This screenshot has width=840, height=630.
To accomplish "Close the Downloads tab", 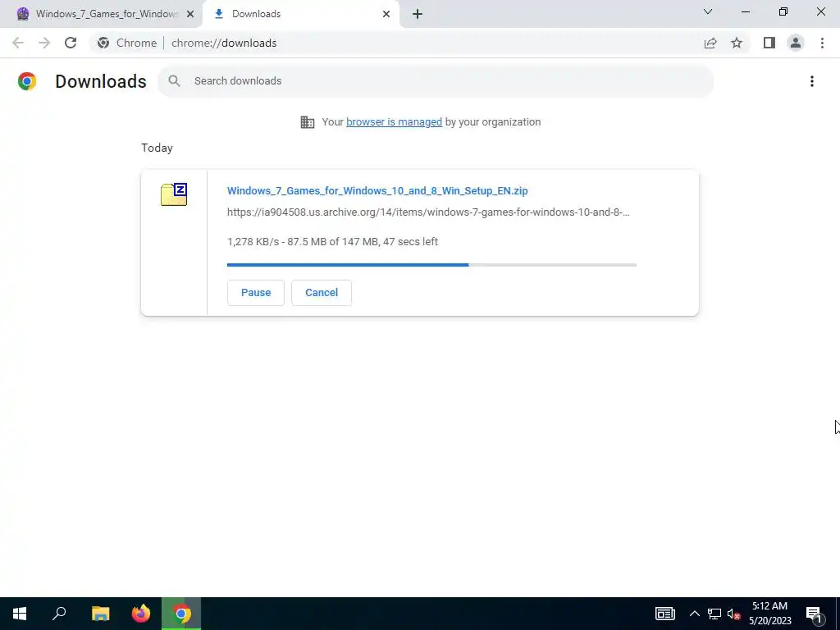I will click(x=386, y=14).
